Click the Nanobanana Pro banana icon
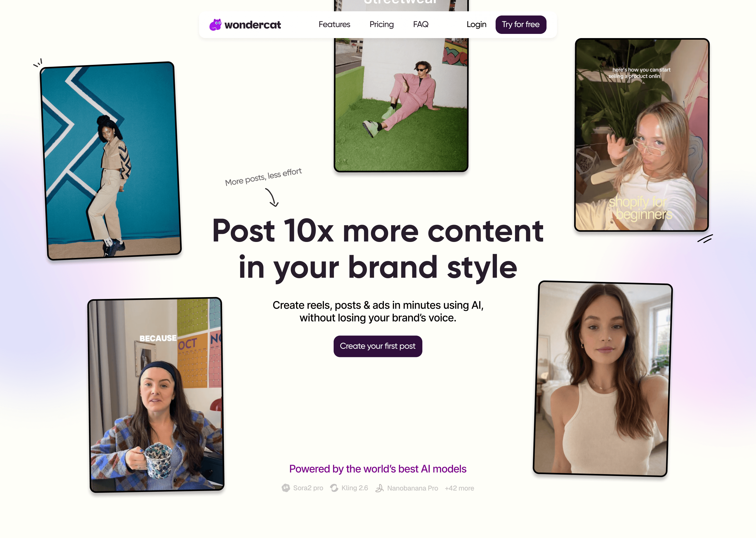 [x=379, y=488]
